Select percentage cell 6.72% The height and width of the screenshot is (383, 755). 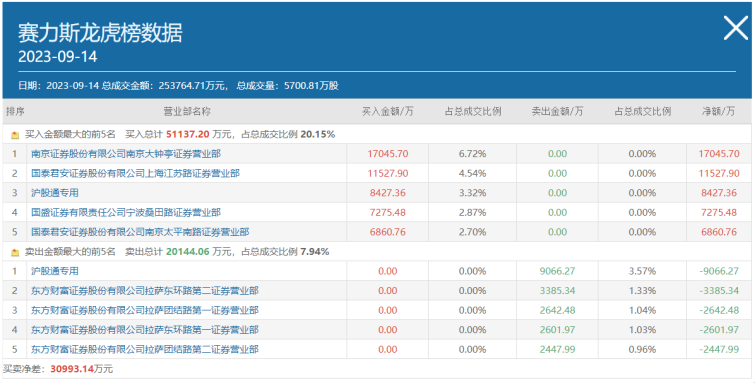click(x=472, y=154)
